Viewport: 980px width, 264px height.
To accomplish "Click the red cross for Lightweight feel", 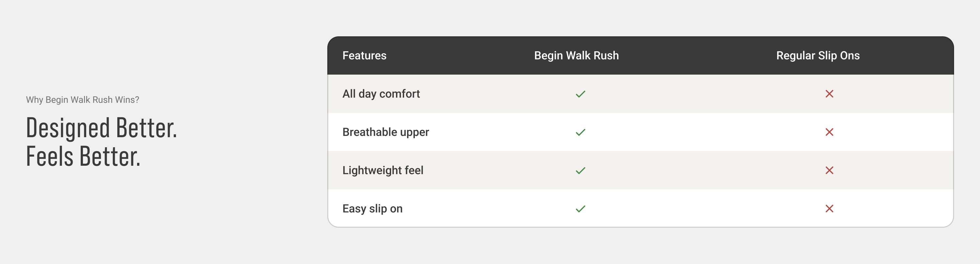I will tap(829, 170).
